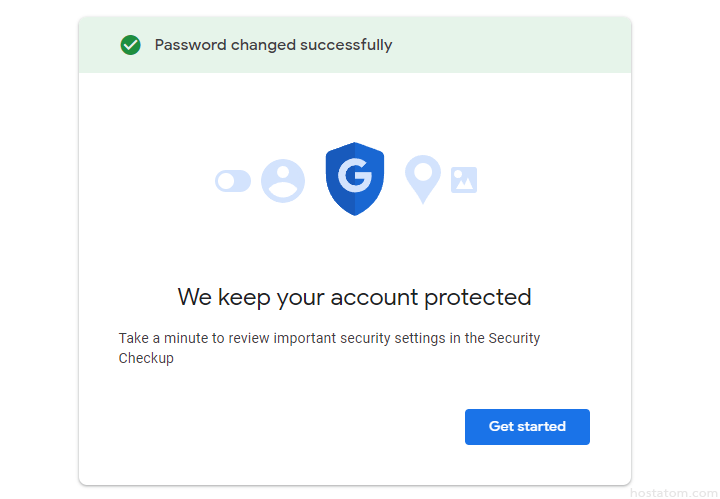The height and width of the screenshot is (499, 720).
Task: Click the green success checkmark icon
Action: (130, 45)
